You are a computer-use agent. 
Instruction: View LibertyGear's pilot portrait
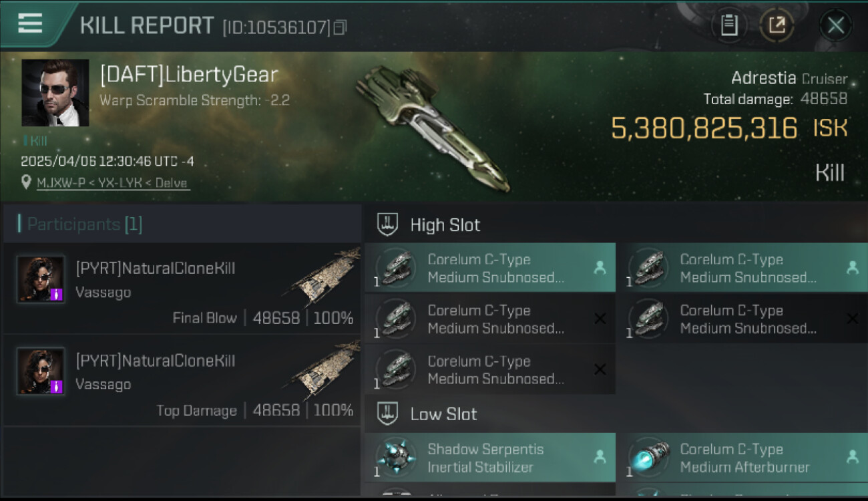click(x=55, y=93)
